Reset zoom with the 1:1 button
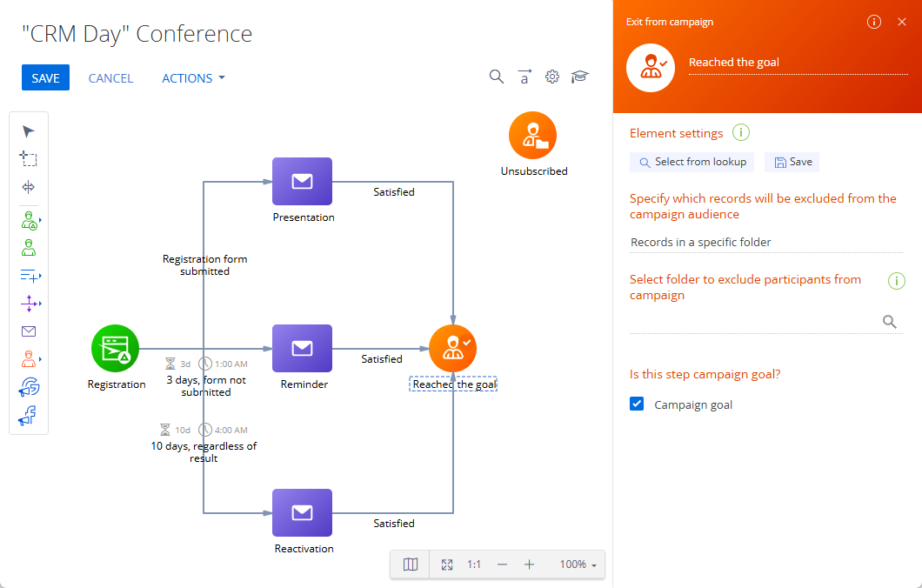Screen dimensions: 922x588 (474, 565)
